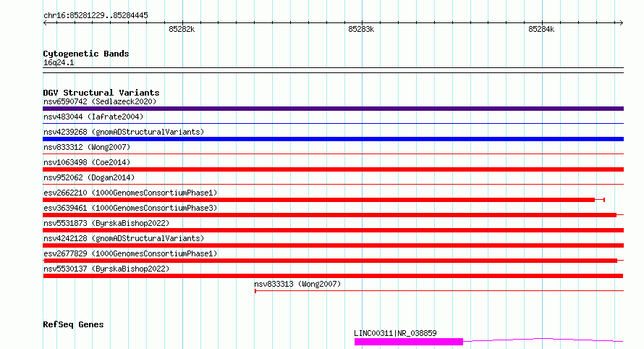Click the nsv833313 (Wong2007) variant label
644x349 pixels.
click(297, 284)
